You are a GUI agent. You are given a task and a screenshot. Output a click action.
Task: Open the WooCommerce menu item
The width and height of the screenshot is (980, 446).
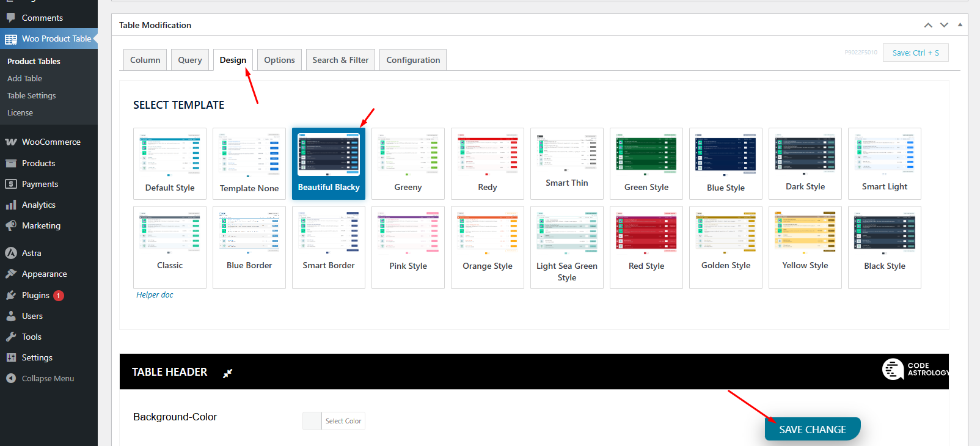coord(49,142)
